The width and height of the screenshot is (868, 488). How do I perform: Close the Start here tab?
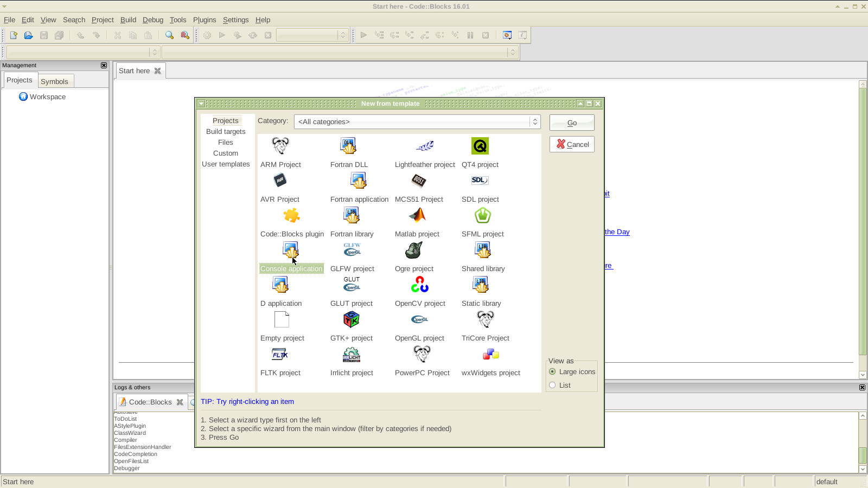click(x=158, y=71)
